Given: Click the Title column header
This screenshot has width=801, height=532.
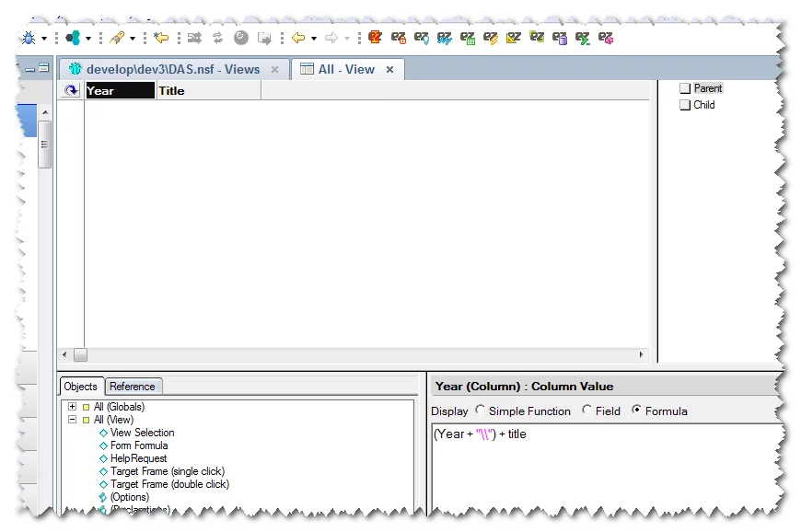Looking at the screenshot, I should coord(208,90).
